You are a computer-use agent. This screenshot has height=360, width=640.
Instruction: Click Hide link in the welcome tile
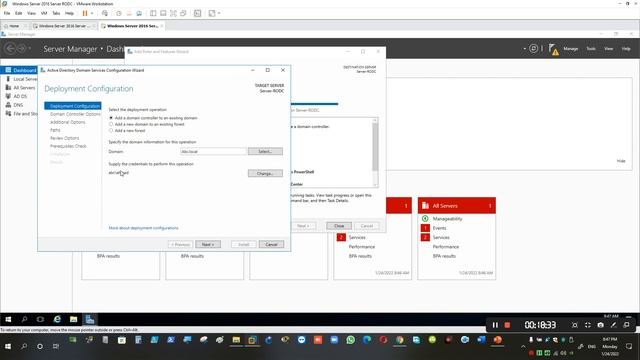click(621, 161)
